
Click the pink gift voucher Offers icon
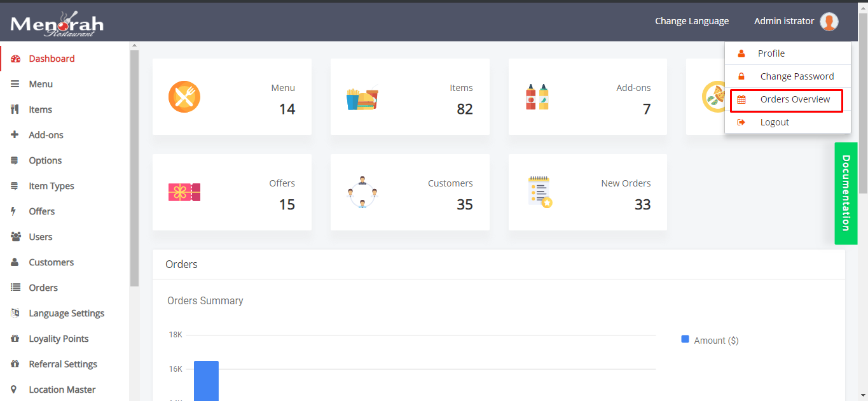[x=184, y=192]
